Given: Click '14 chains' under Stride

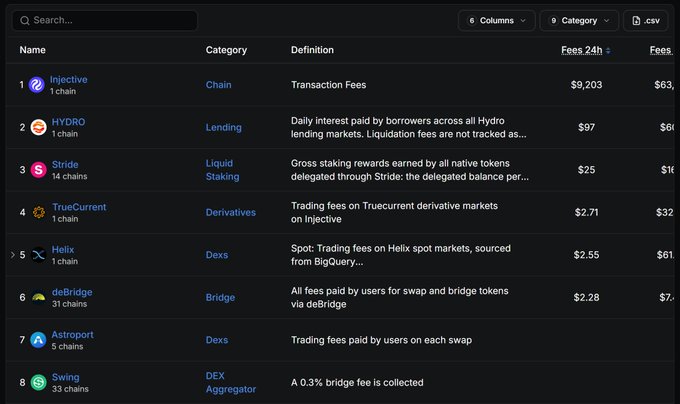Looking at the screenshot, I should pyautogui.click(x=69, y=176).
